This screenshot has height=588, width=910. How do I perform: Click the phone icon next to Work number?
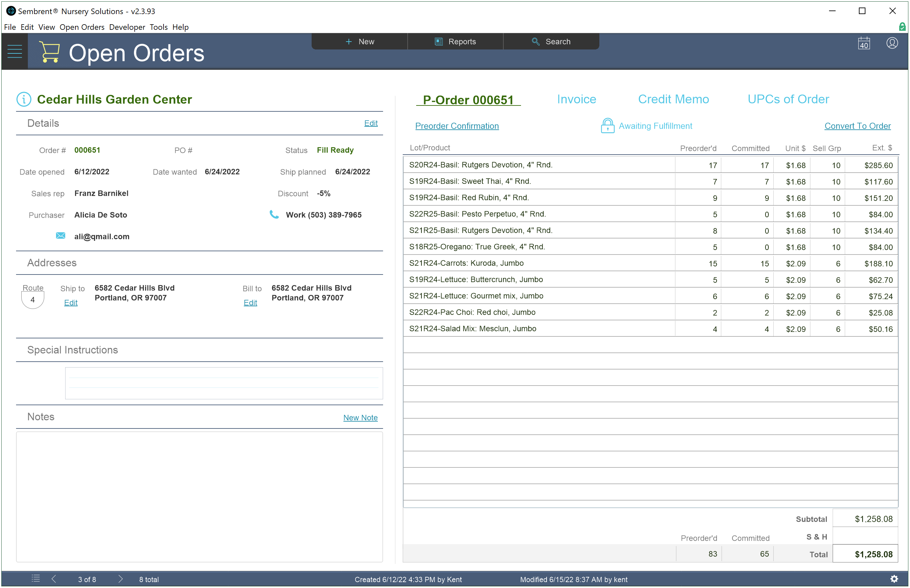coord(274,214)
